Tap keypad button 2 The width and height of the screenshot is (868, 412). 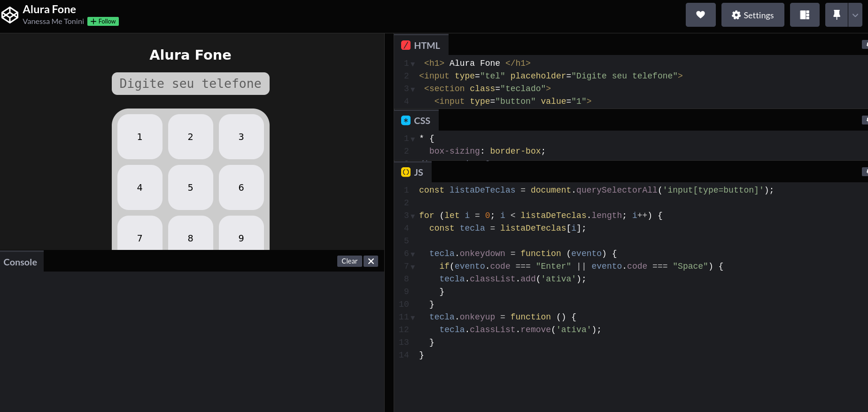point(191,137)
